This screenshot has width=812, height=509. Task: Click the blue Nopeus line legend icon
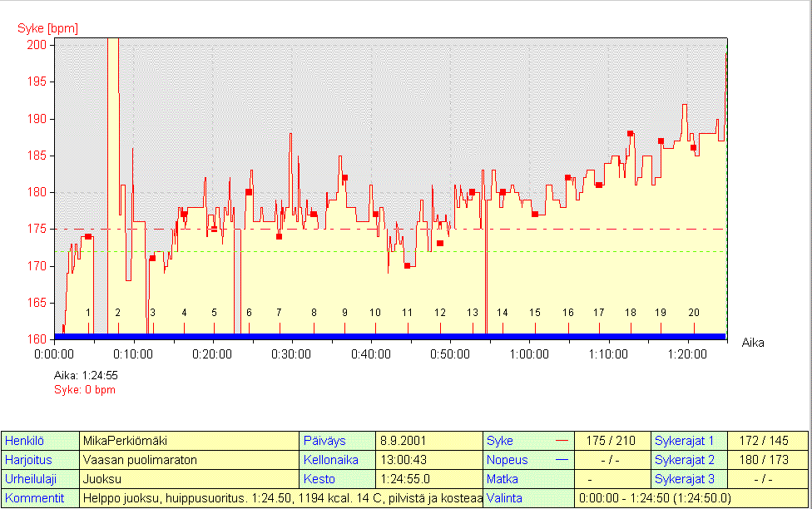(561, 460)
